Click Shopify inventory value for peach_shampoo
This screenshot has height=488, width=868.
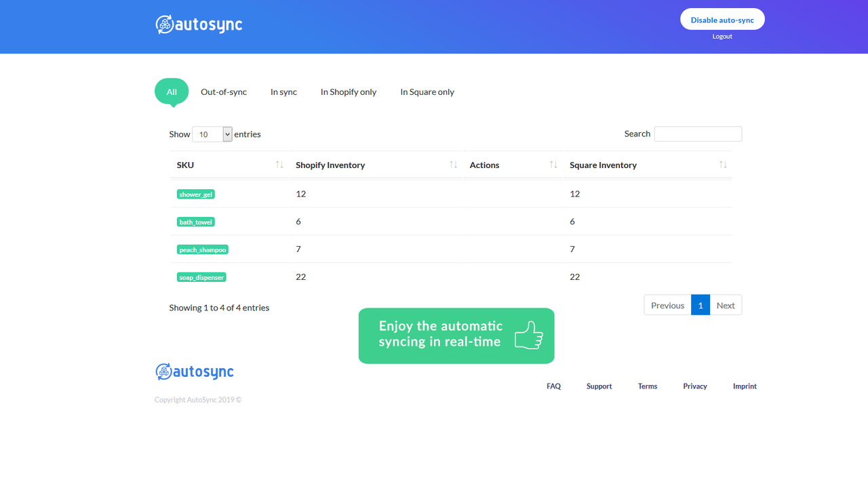pos(298,249)
